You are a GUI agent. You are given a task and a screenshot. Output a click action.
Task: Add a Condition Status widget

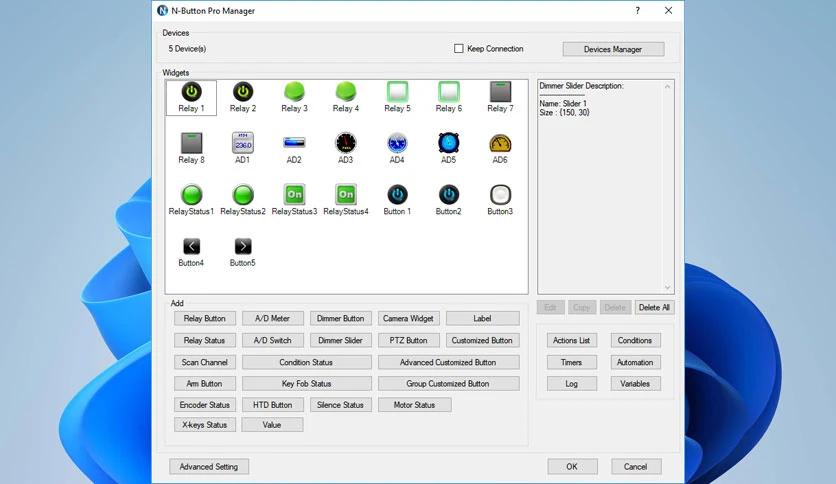pos(307,362)
